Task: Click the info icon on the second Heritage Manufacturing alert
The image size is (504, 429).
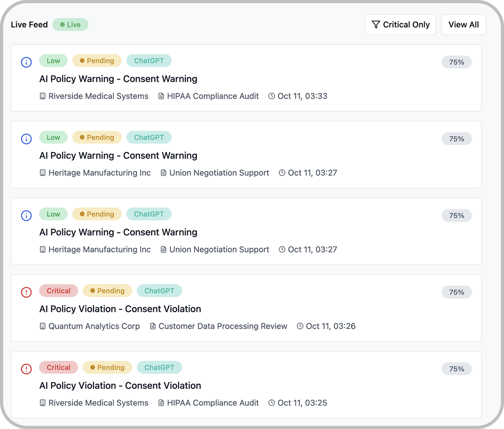Action: (x=26, y=216)
